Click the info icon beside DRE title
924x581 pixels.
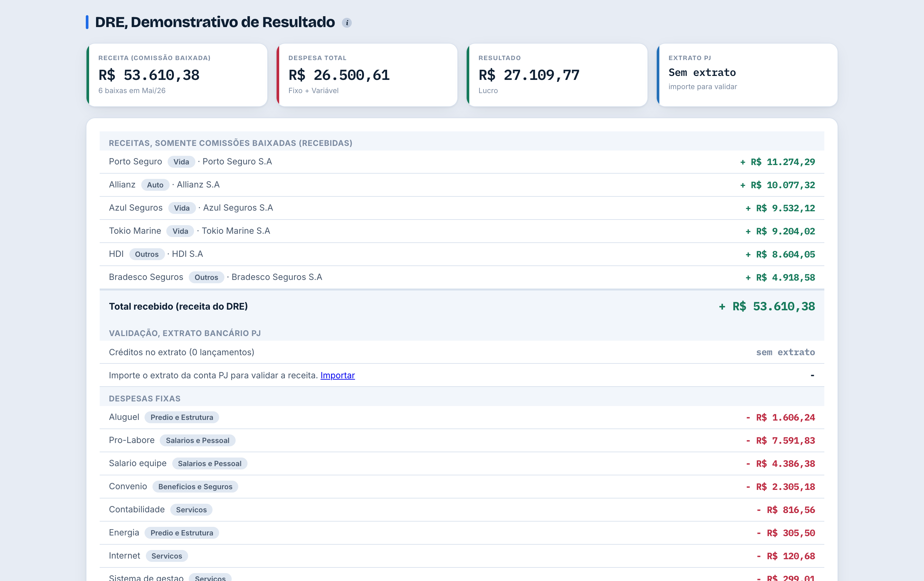click(346, 23)
